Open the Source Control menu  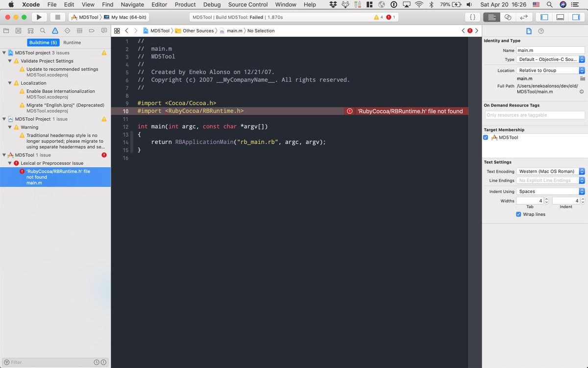coord(248,4)
